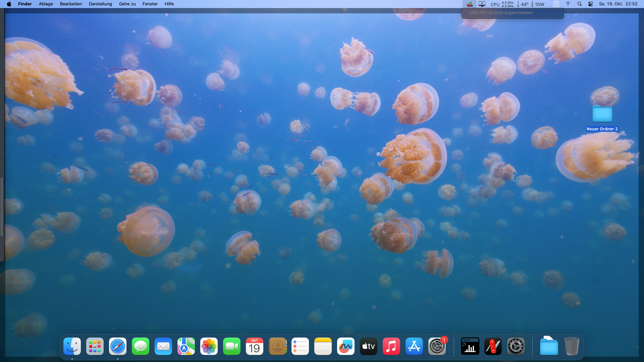Open the Apple menu
The height and width of the screenshot is (362, 644).
pyautogui.click(x=9, y=4)
